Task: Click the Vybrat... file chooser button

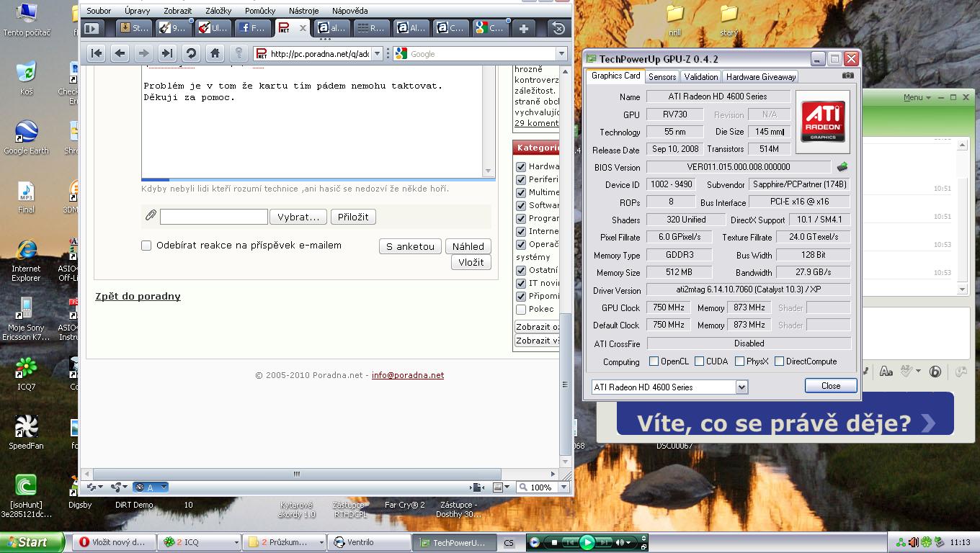Action: tap(298, 217)
